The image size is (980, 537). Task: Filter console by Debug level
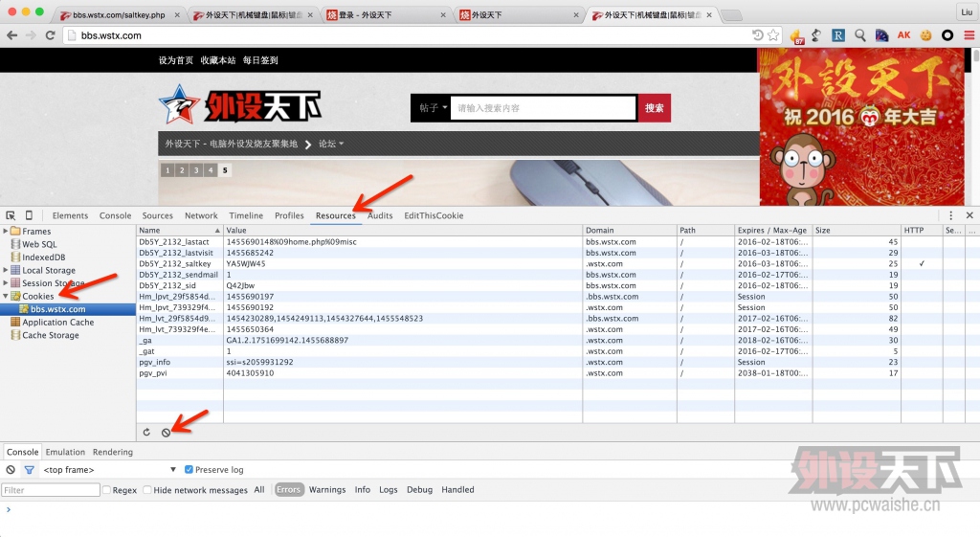click(x=419, y=489)
